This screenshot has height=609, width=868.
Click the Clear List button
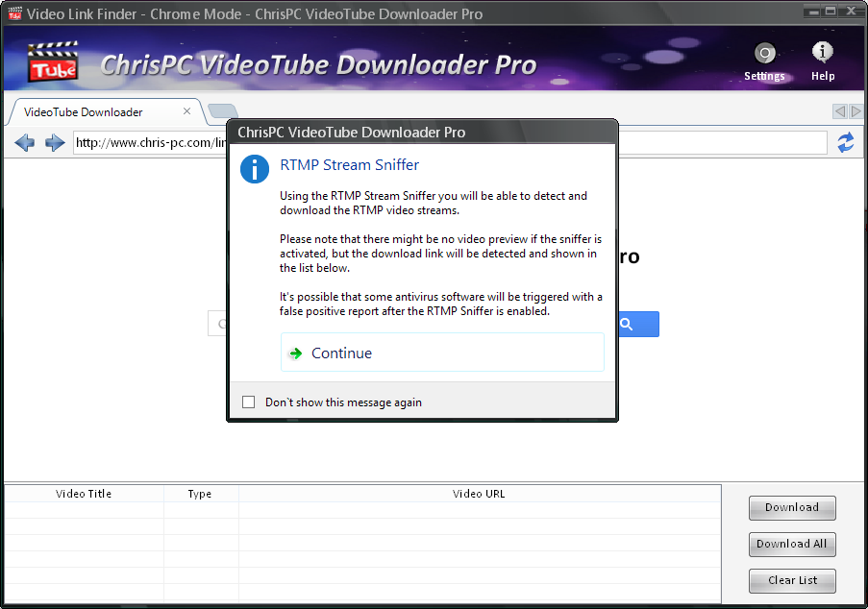[x=792, y=581]
